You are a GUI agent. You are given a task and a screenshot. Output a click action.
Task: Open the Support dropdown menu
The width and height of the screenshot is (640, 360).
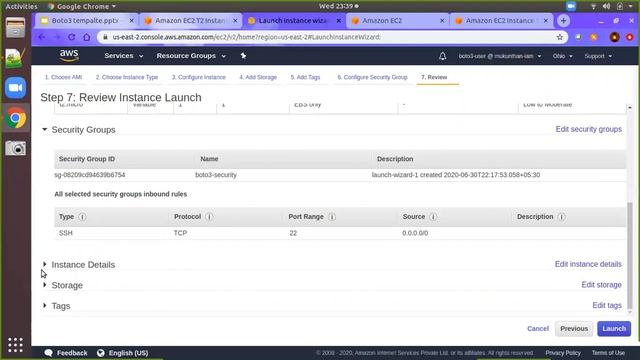point(598,56)
